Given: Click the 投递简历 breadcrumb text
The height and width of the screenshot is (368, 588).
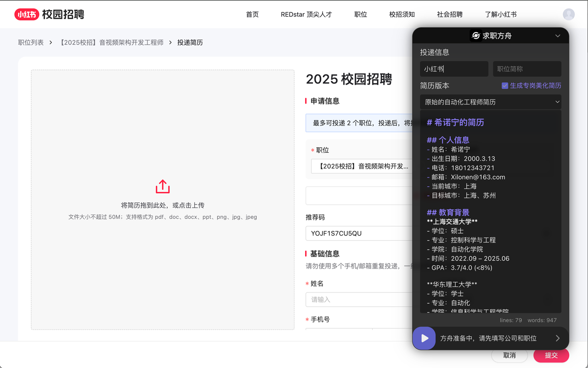Looking at the screenshot, I should [190, 42].
